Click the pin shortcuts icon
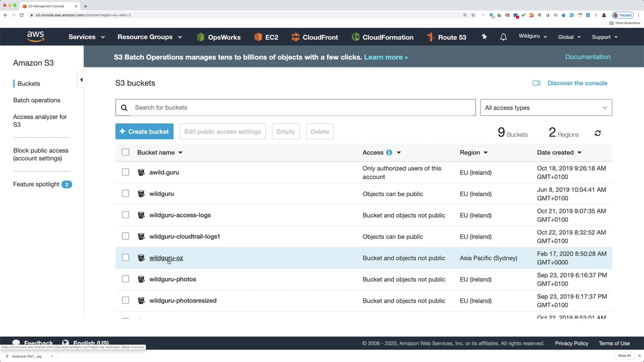Viewport: 644px width, 362px height. point(484,37)
